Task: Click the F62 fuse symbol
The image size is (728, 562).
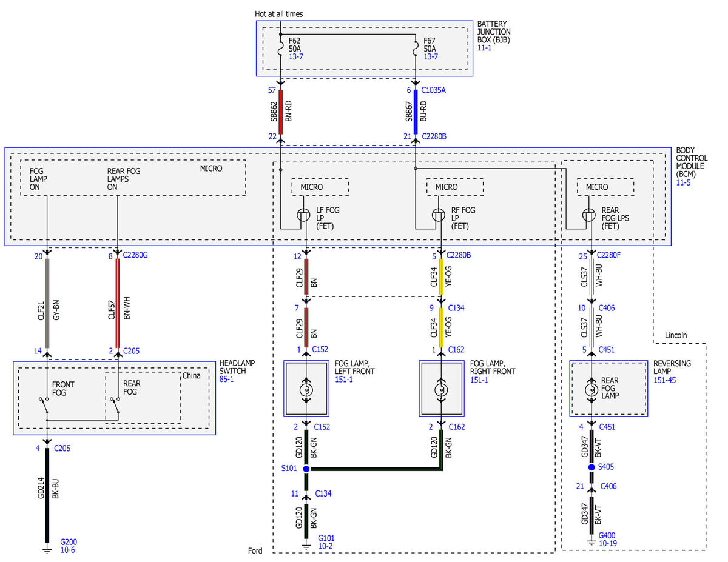Action: pyautogui.click(x=281, y=48)
